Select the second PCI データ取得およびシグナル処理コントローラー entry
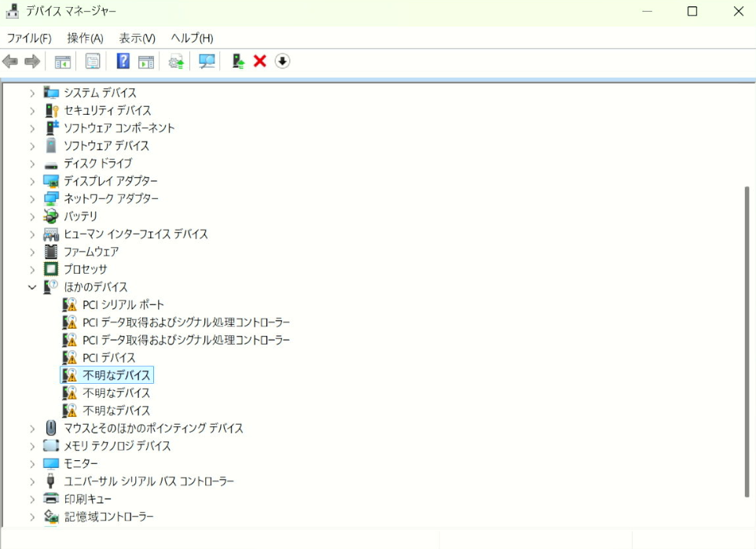The image size is (756, 549). tap(186, 340)
